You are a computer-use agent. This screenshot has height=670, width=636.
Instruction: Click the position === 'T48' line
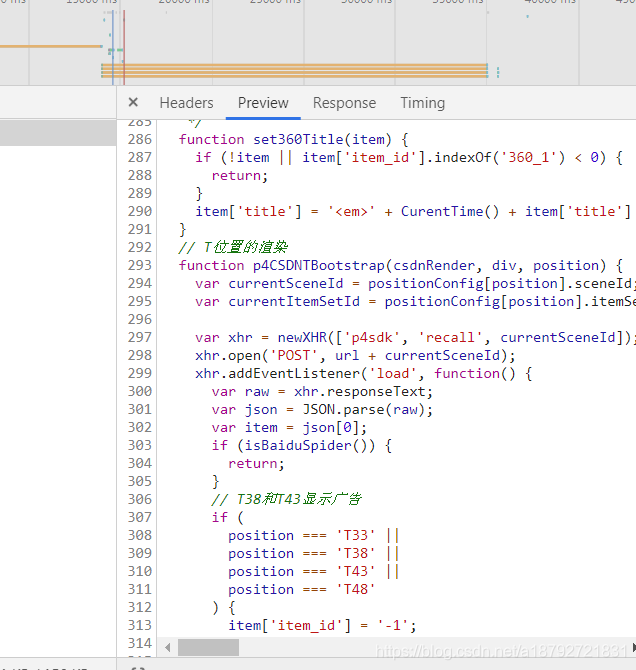tap(302, 590)
